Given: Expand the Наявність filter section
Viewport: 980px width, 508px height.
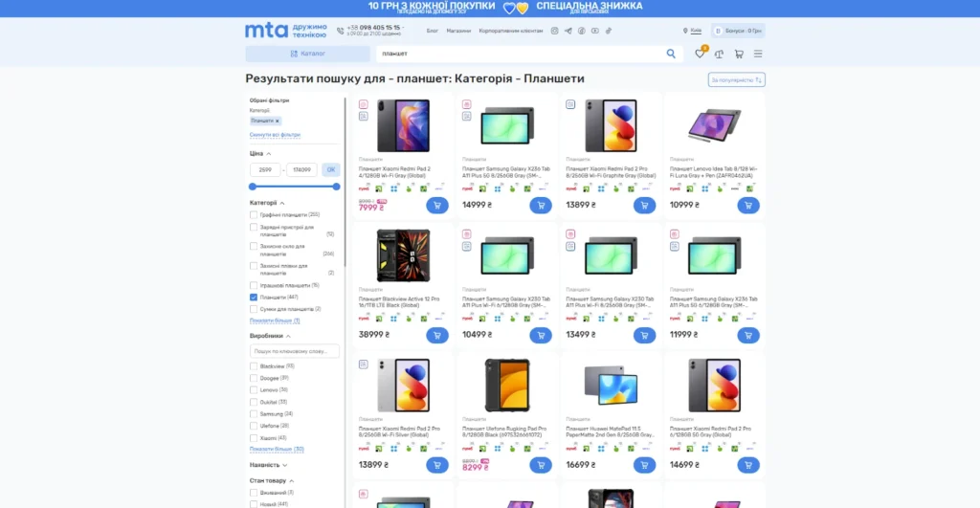Looking at the screenshot, I should 268,466.
